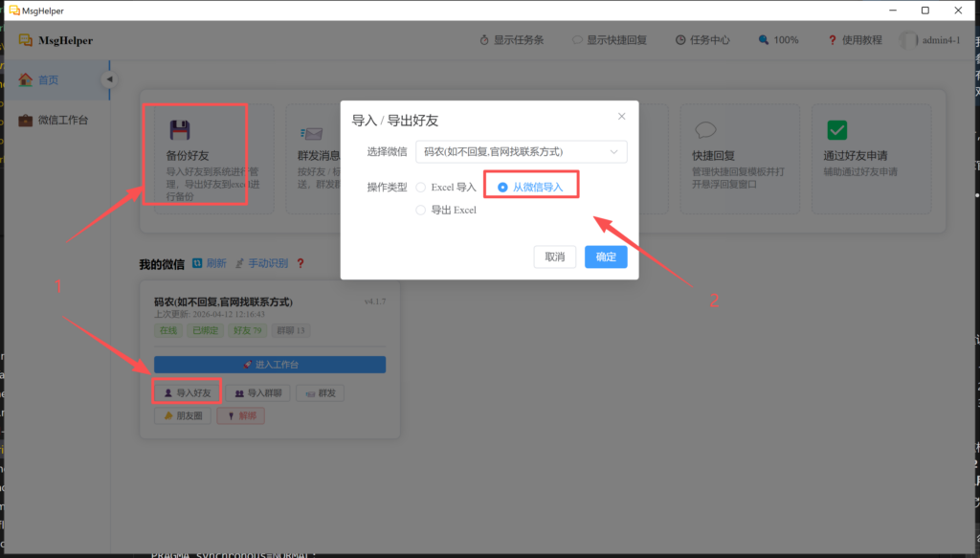980x558 pixels.
Task: Click the 刷新 refresh icon beside 我的微信
Action: click(x=197, y=263)
